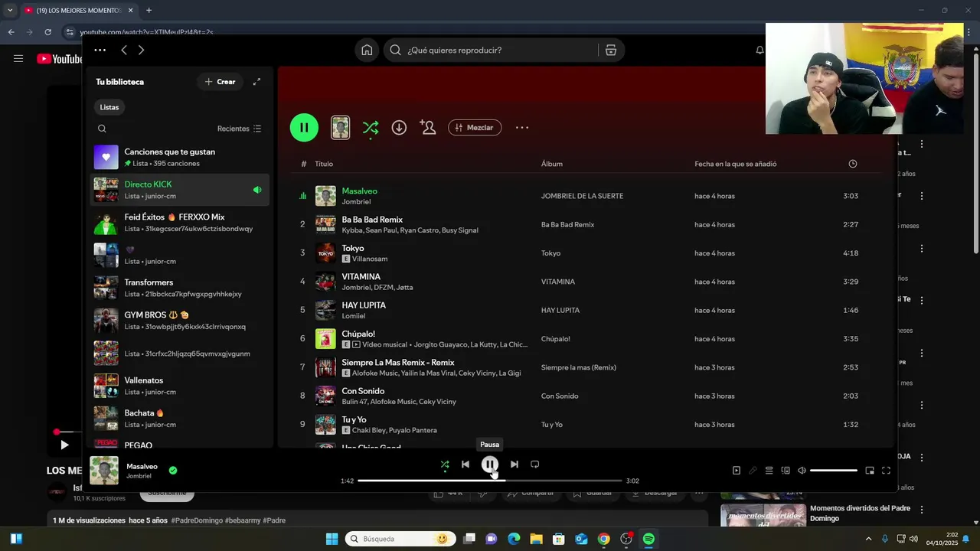The height and width of the screenshot is (551, 980).
Task: Seek within the song progress bar
Action: (x=490, y=481)
